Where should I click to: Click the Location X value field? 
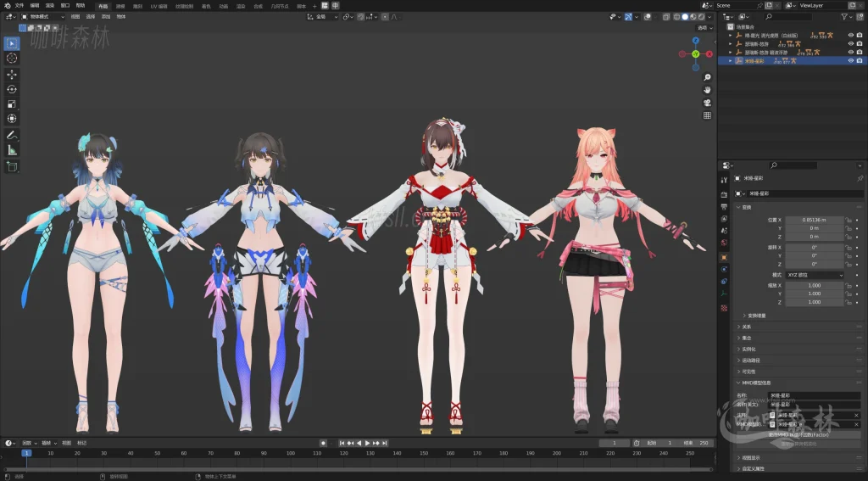[x=814, y=220]
